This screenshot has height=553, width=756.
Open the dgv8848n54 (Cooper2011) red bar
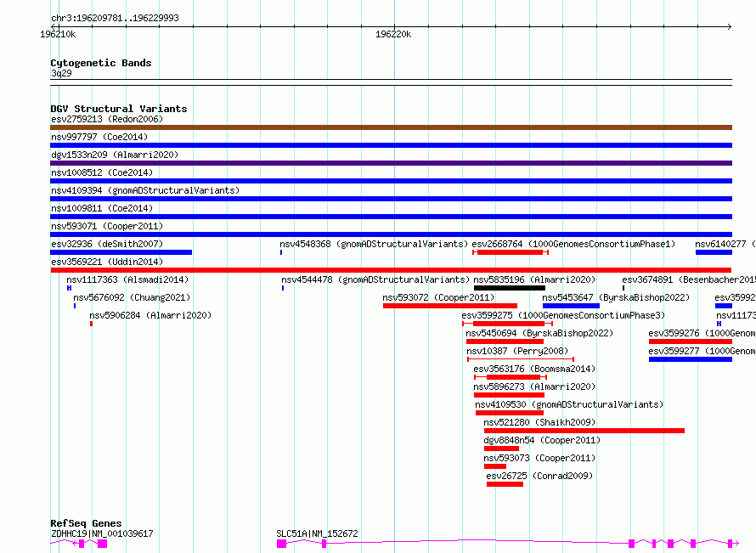pos(501,449)
